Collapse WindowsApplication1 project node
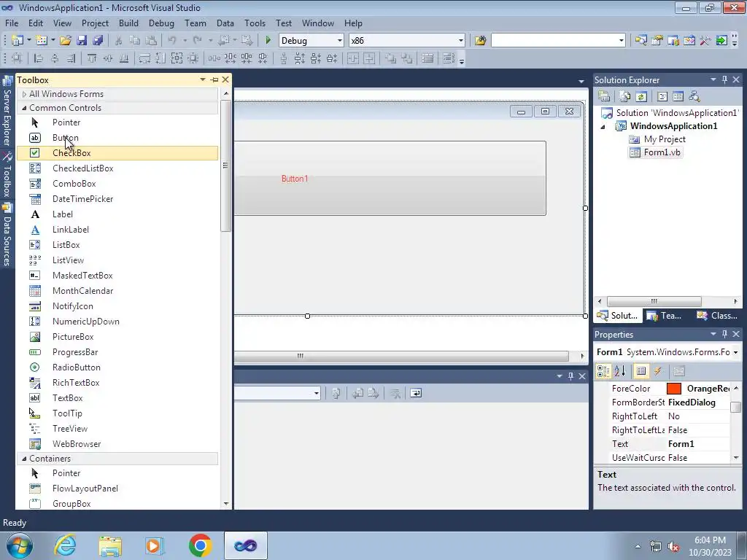Image resolution: width=747 pixels, height=560 pixels. pyautogui.click(x=603, y=127)
